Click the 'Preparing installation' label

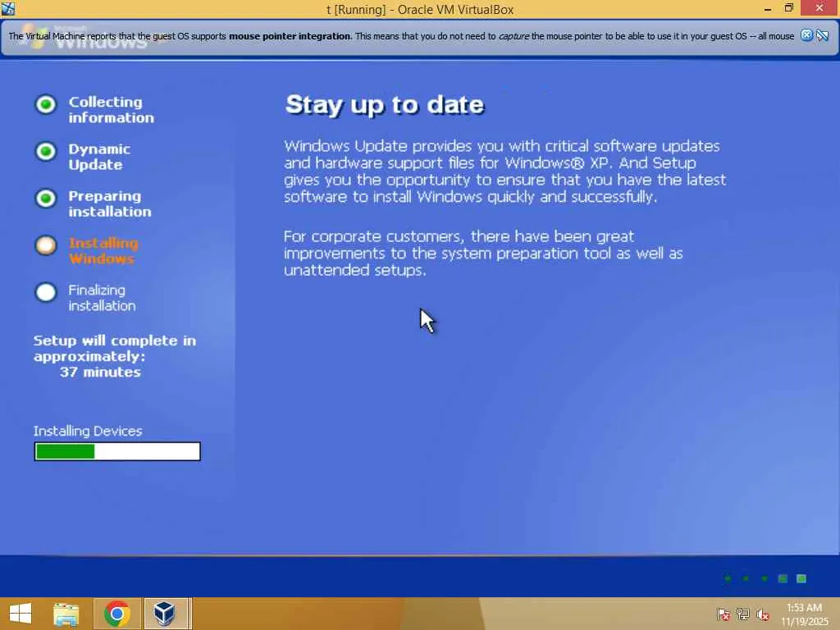[110, 203]
